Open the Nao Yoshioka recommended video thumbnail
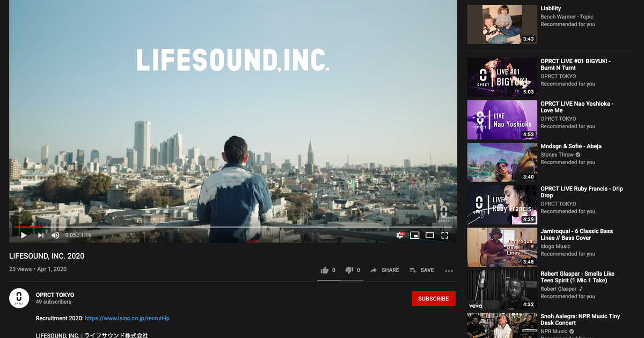The height and width of the screenshot is (338, 644). pos(501,119)
